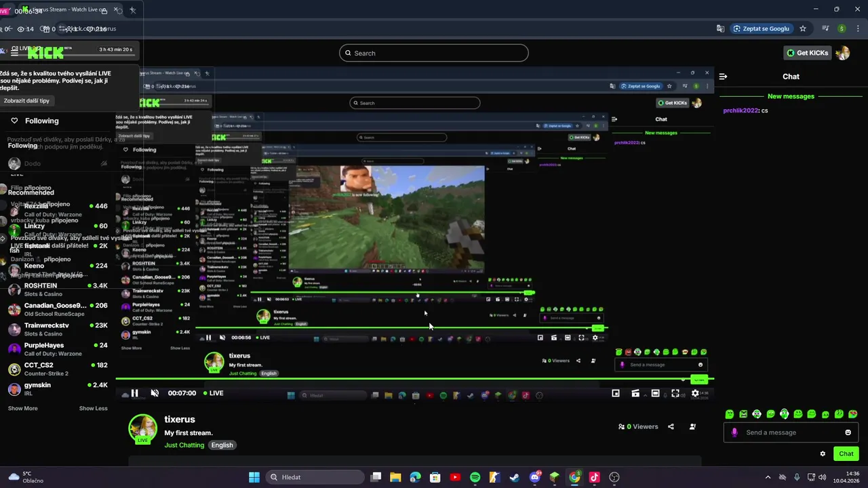This screenshot has height=488, width=868.
Task: Focus the Kick search box
Action: (x=434, y=53)
